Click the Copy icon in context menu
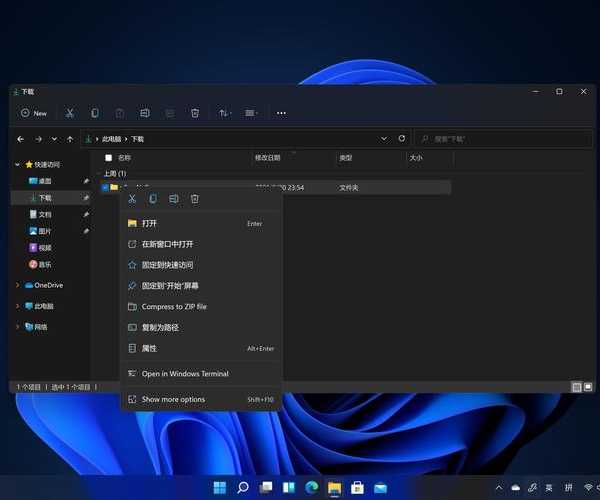600x500 pixels. click(x=153, y=199)
